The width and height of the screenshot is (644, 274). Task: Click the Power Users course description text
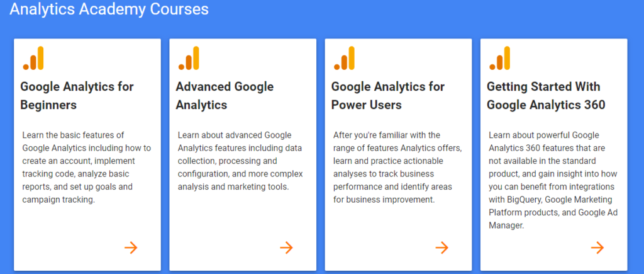(x=397, y=168)
